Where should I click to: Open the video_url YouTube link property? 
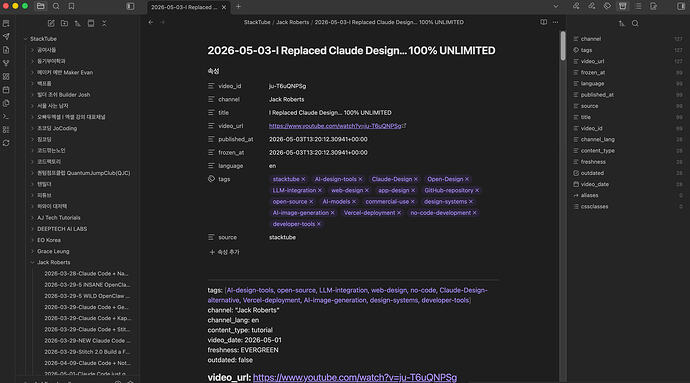[x=335, y=126]
